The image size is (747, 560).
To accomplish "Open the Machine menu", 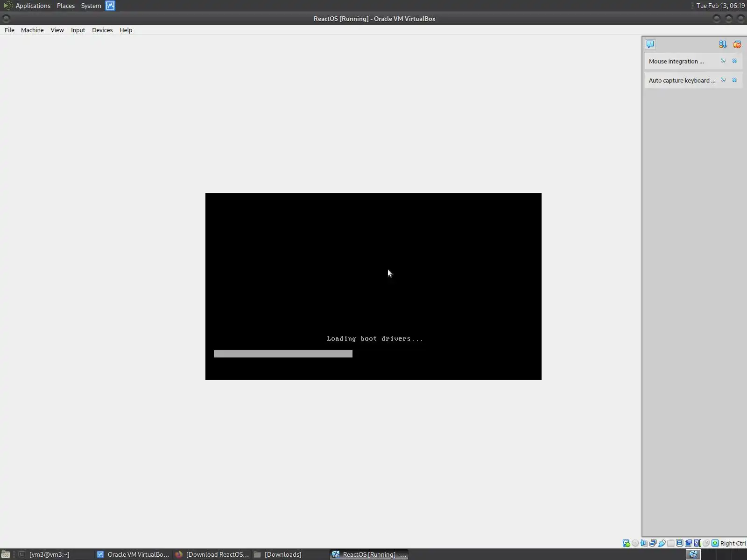I will (32, 30).
